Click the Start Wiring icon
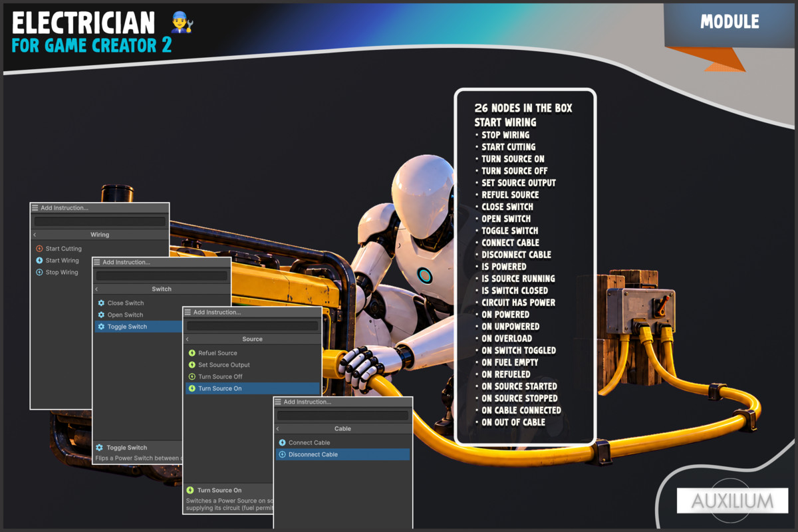Viewport: 798px width, 532px height. (x=39, y=261)
